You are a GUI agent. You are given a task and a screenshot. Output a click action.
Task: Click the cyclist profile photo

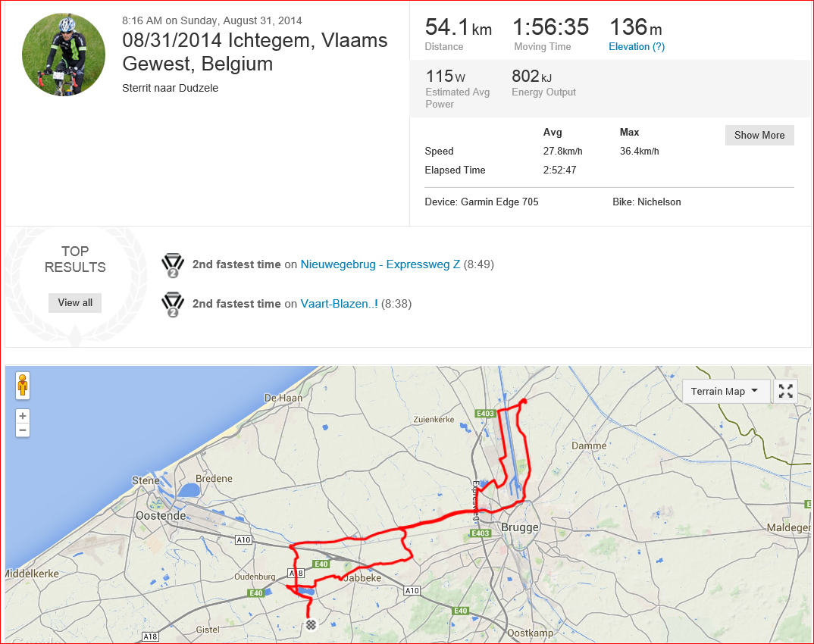point(64,55)
